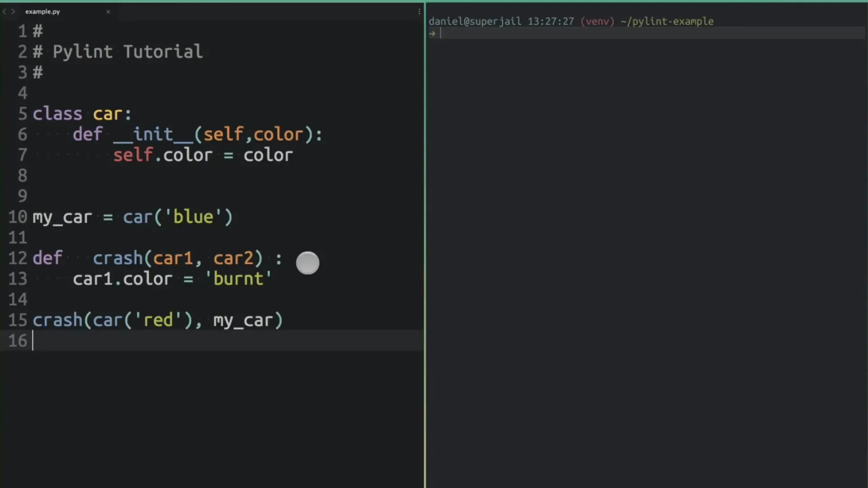Click the back navigation arrow in tab bar
Viewport: 868px width, 488px height.
tap(5, 12)
